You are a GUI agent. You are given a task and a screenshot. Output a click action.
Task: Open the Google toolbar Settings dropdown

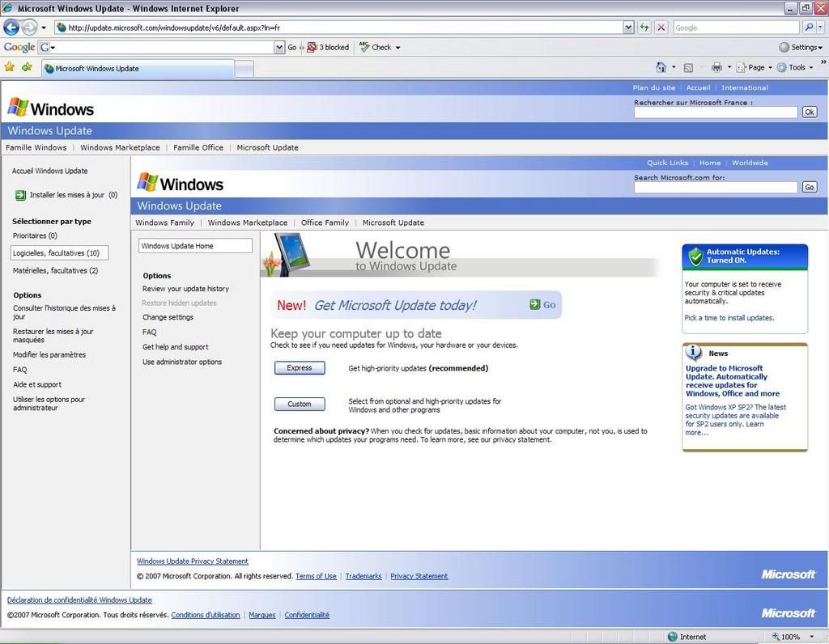(801, 47)
